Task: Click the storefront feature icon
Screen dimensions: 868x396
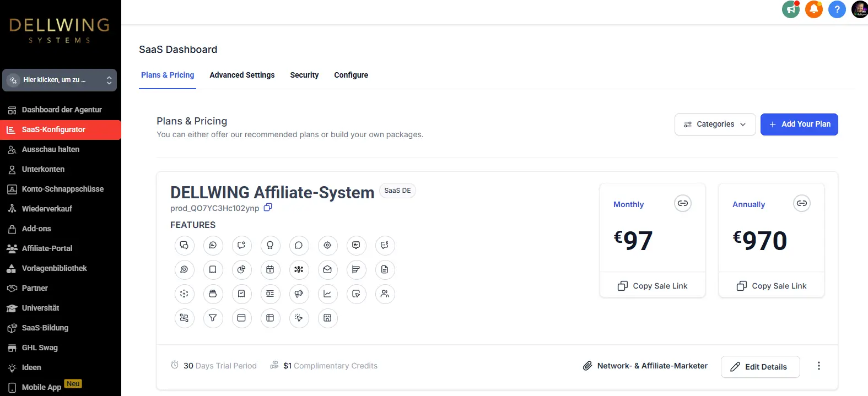Action: click(327, 318)
